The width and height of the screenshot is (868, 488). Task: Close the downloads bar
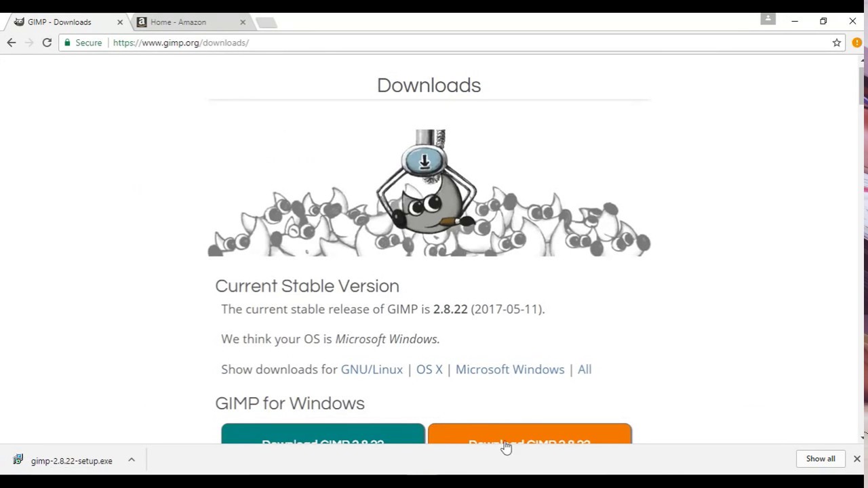click(857, 459)
